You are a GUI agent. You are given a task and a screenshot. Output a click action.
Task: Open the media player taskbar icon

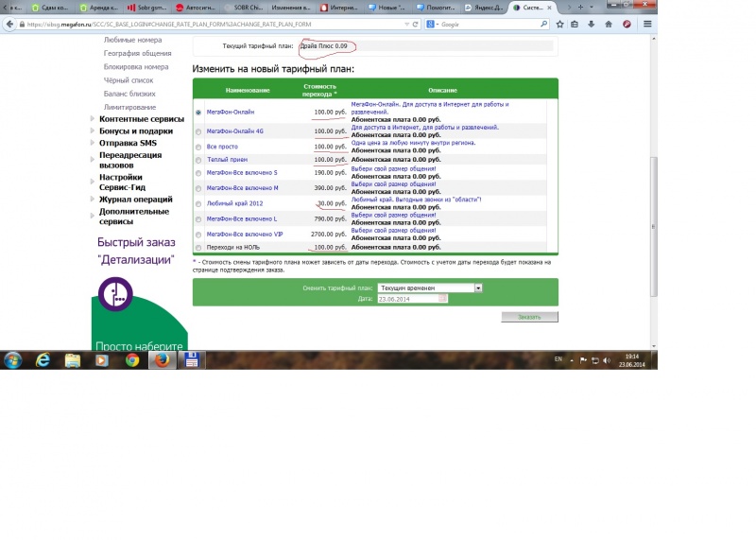(x=102, y=360)
